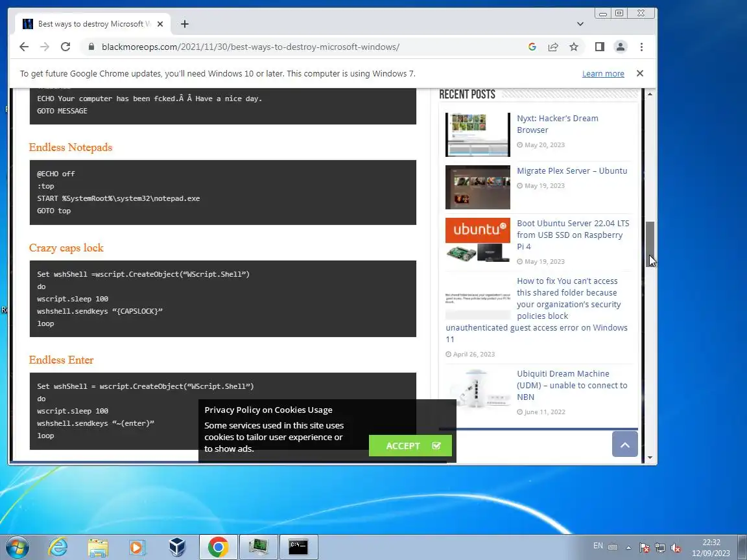747x560 pixels.
Task: Click 'wshshell.sendkeys "{CAPSLOCK}"' code line
Action: [x=100, y=311]
